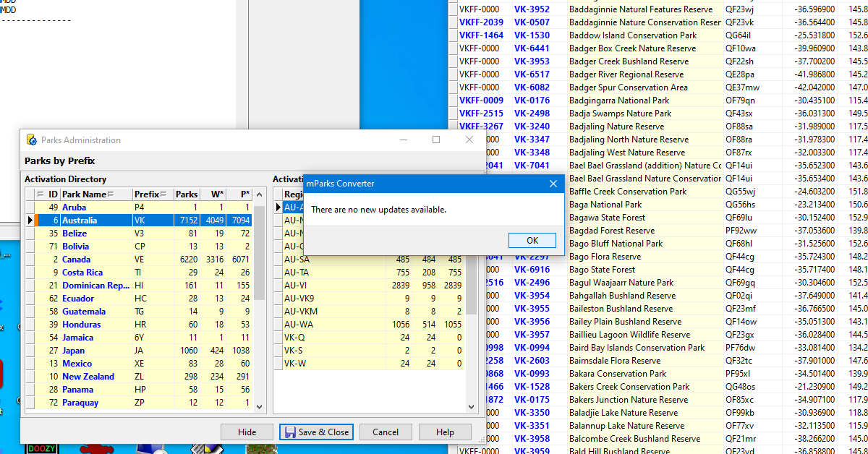This screenshot has height=454, width=868.
Task: Click the Hide button
Action: pyautogui.click(x=247, y=432)
